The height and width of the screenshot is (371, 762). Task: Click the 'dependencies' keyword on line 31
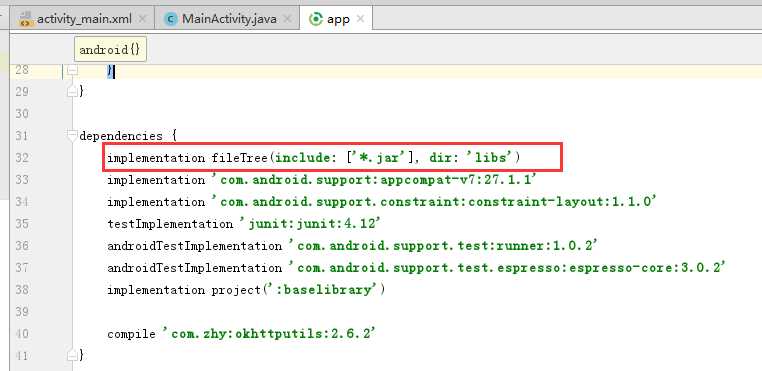coord(121,136)
